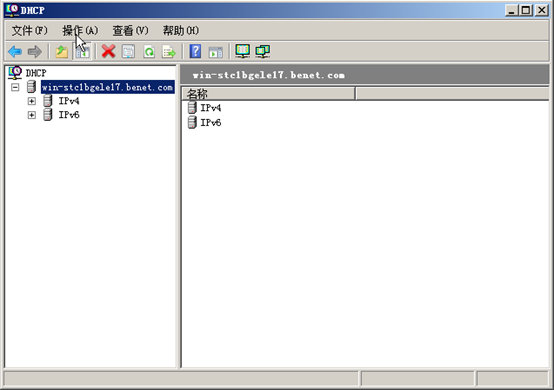Click the blue Back arrow toolbar icon
Screen dimensions: 554x390
click(15, 52)
